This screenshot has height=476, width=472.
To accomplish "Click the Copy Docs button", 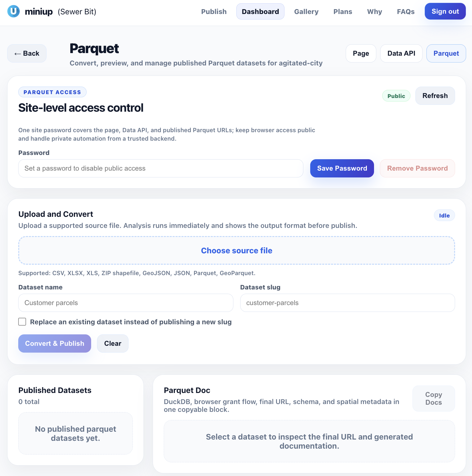I will click(433, 398).
